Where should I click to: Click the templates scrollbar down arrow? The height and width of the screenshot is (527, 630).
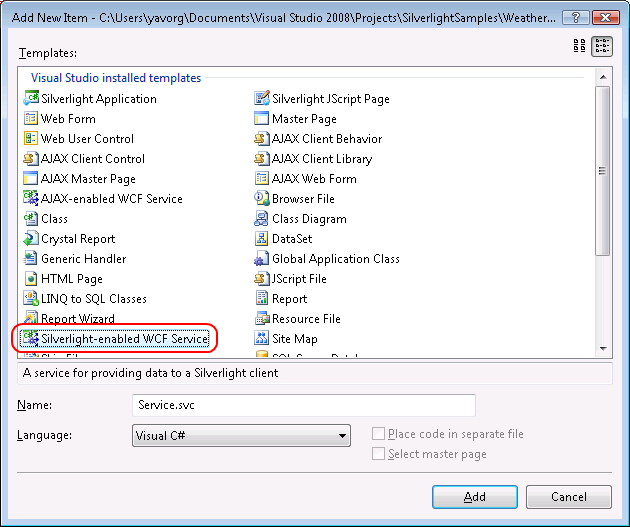tap(603, 349)
